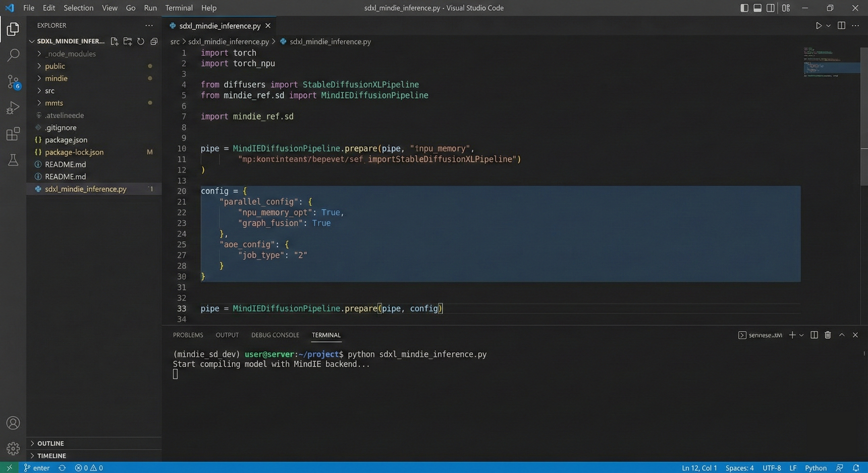Split the editor to the right

click(x=841, y=26)
